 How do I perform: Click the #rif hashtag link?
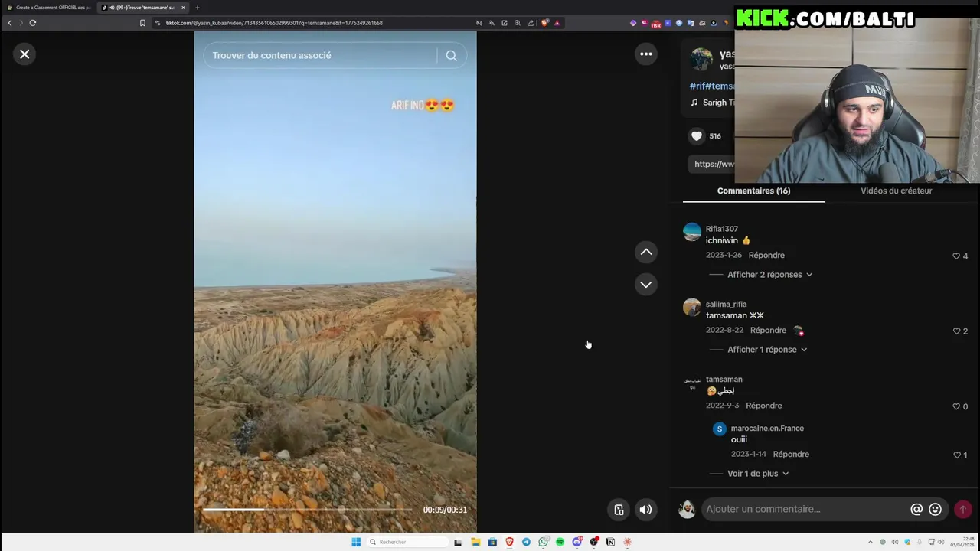(697, 86)
